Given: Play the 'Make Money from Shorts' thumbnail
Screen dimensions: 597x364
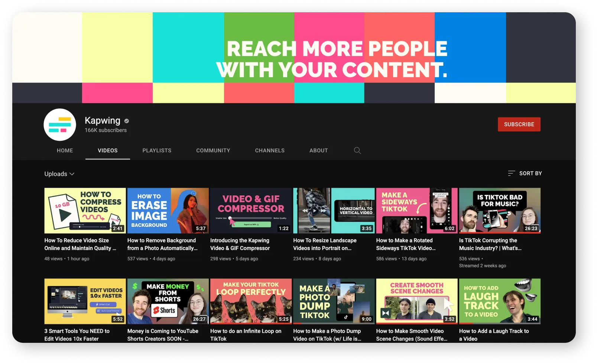Looking at the screenshot, I should point(168,301).
